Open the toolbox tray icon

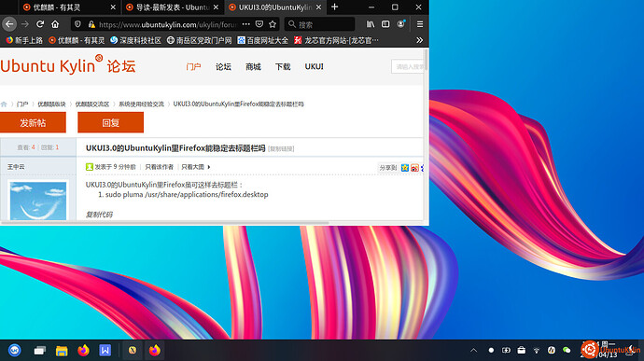coord(521,351)
